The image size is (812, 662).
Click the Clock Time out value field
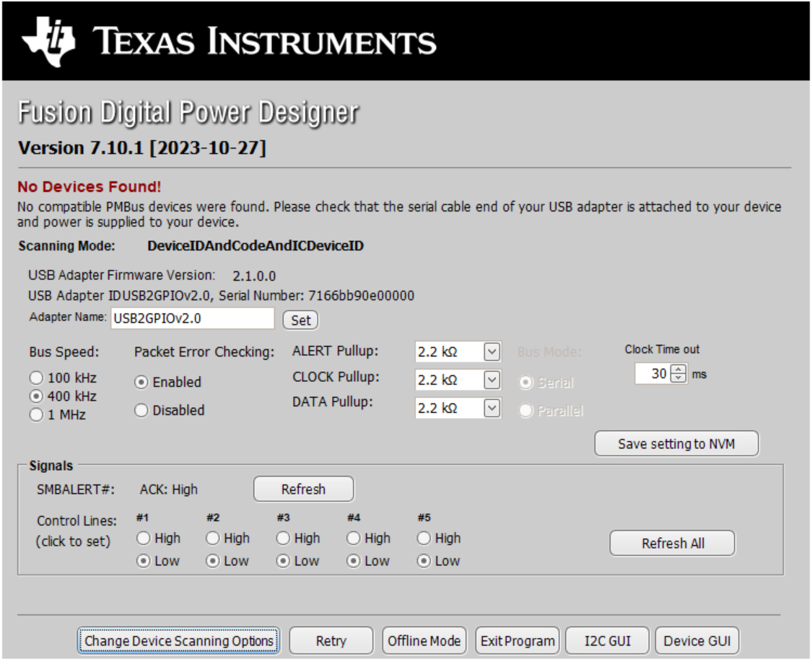point(652,374)
